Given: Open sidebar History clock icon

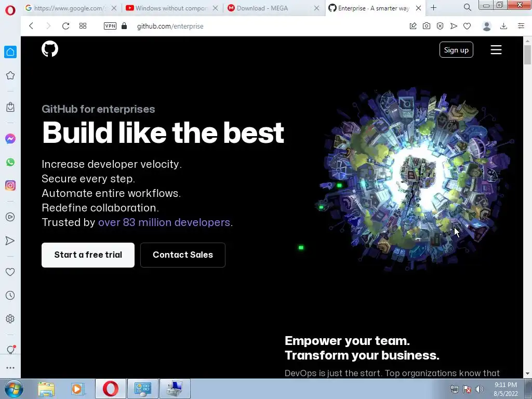Looking at the screenshot, I should pyautogui.click(x=10, y=295).
